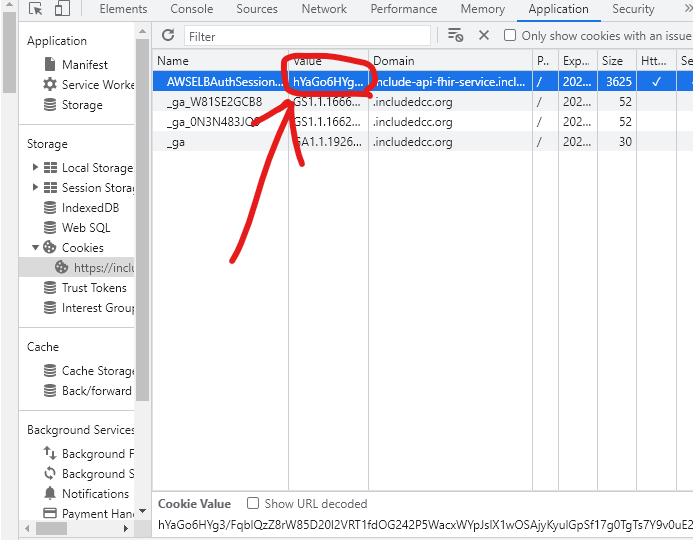Viewport: 693px width, 540px height.
Task: Click the Session Storage grid icon
Action: coord(50,187)
